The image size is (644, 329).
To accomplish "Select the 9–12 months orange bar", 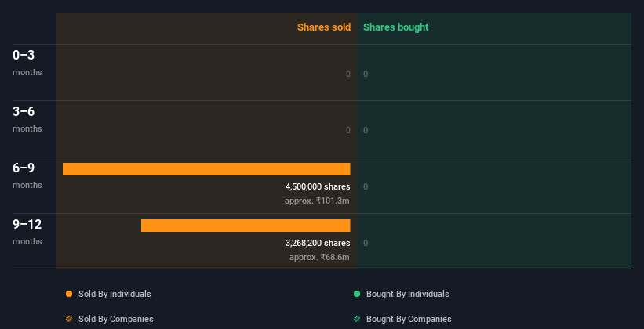I will (246, 226).
